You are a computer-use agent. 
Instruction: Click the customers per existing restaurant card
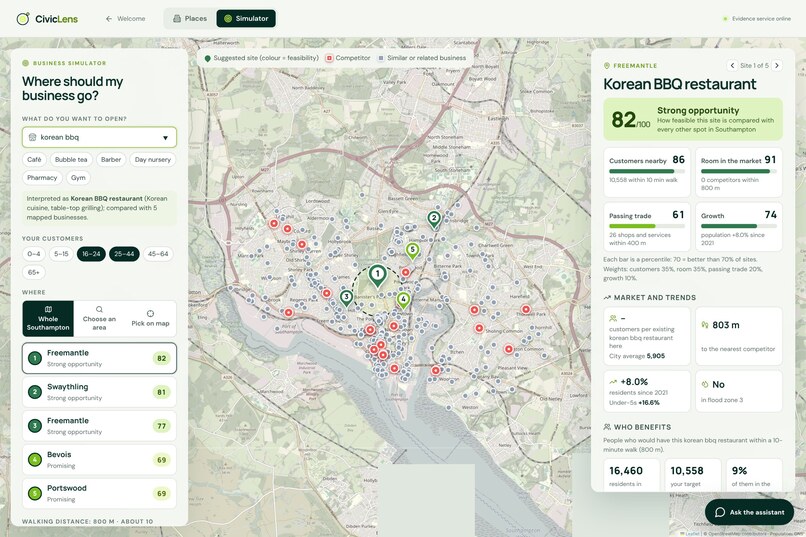tap(647, 336)
